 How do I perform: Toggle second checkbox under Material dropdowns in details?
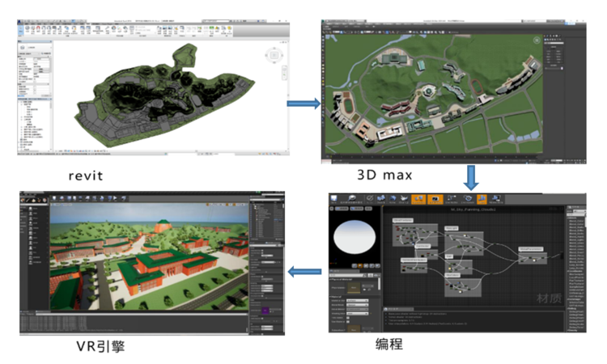pos(348,322)
